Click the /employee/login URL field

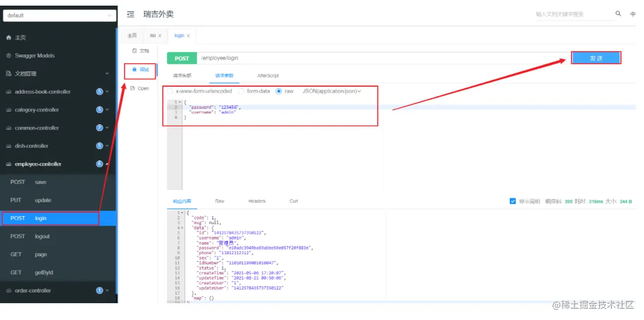[x=383, y=59]
